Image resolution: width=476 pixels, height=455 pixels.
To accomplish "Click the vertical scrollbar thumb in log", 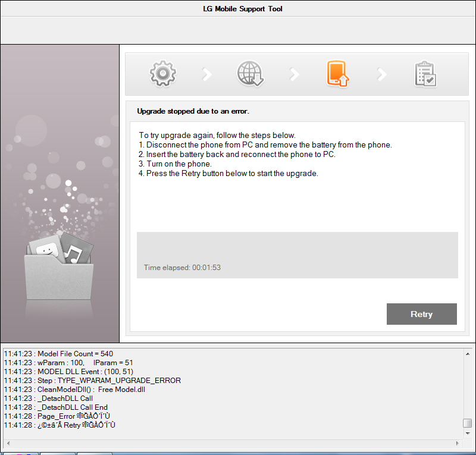I will 468,423.
